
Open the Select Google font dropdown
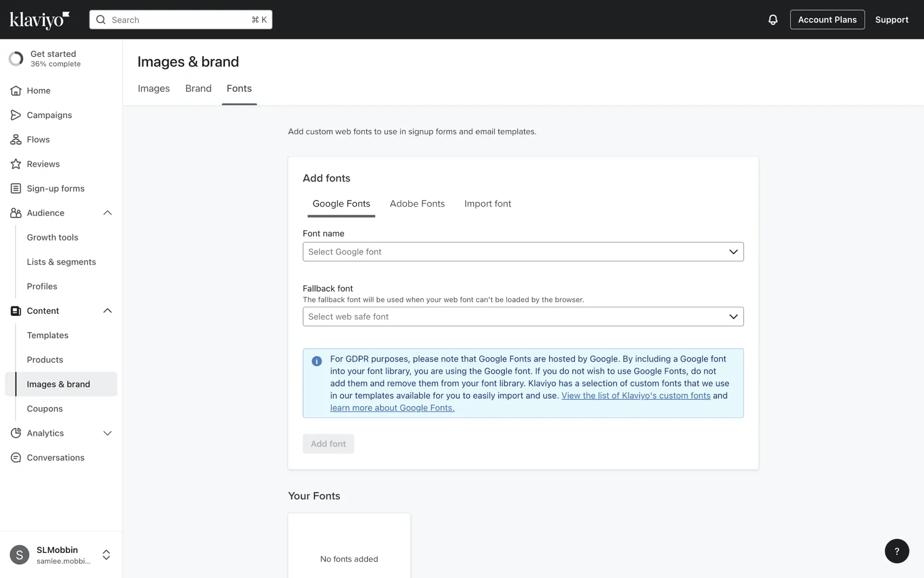(523, 252)
